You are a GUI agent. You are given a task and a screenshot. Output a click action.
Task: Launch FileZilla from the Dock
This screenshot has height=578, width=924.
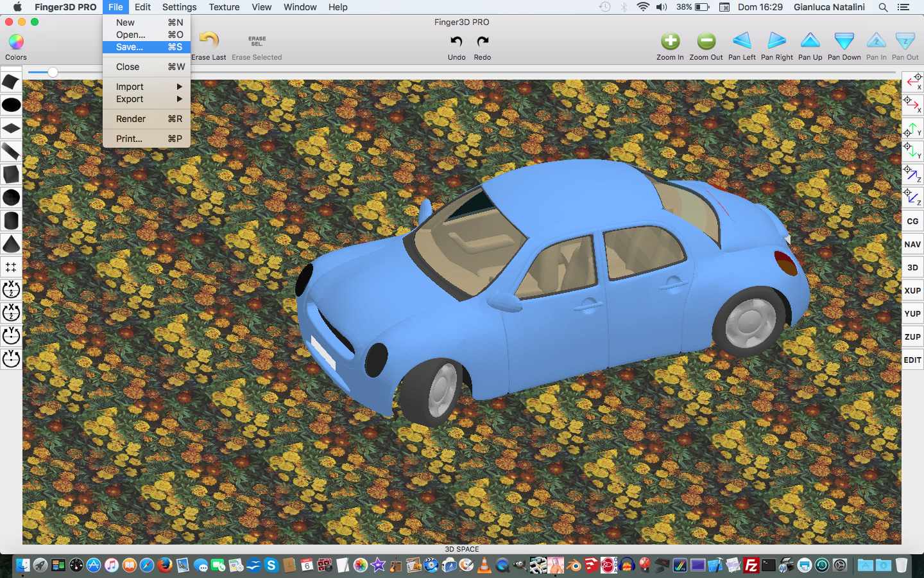pos(751,565)
